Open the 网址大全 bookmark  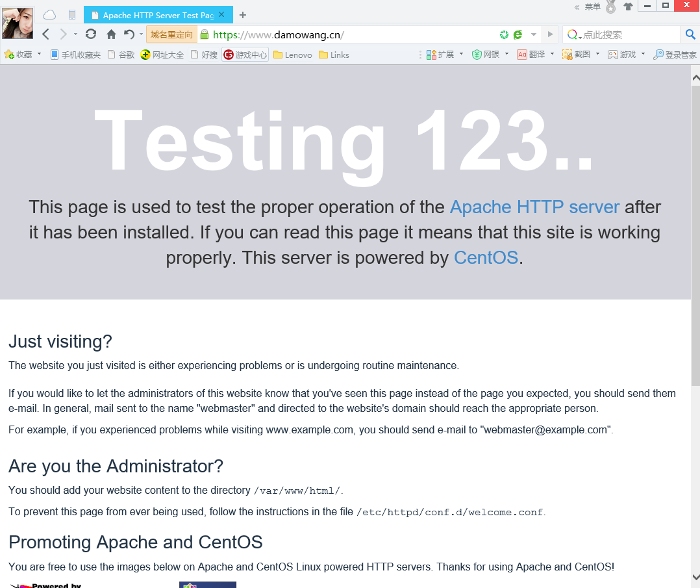coord(162,55)
